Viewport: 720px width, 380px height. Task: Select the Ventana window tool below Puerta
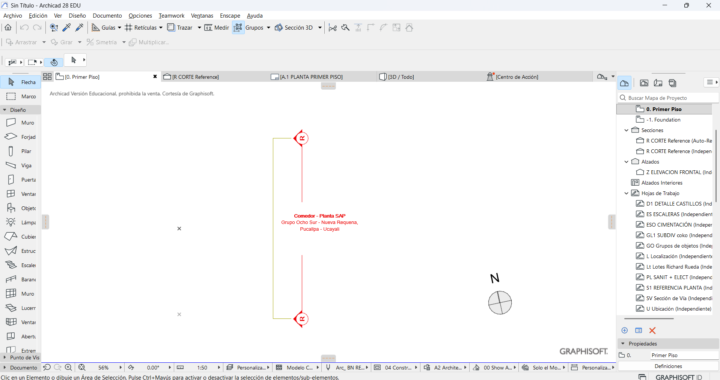coord(20,194)
